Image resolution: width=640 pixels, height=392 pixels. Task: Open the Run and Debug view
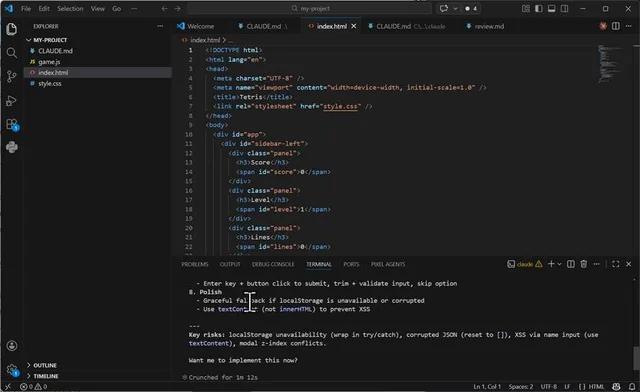click(12, 100)
